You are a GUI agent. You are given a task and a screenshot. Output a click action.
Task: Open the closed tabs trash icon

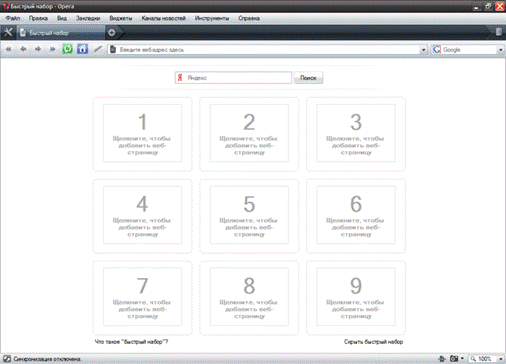pos(498,32)
